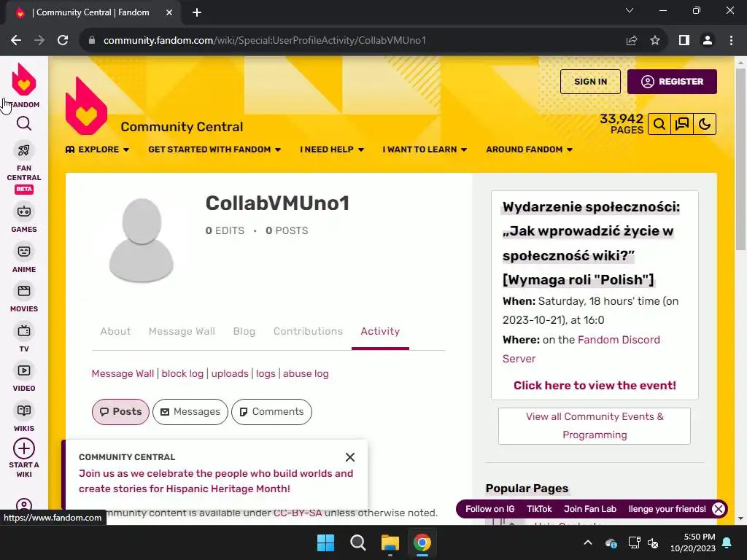Click the browser back arrow

[16, 41]
